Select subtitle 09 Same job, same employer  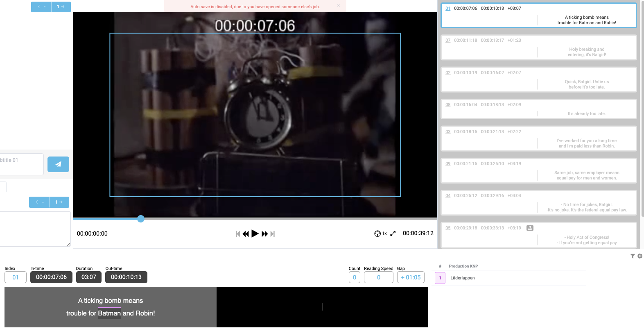tap(538, 170)
